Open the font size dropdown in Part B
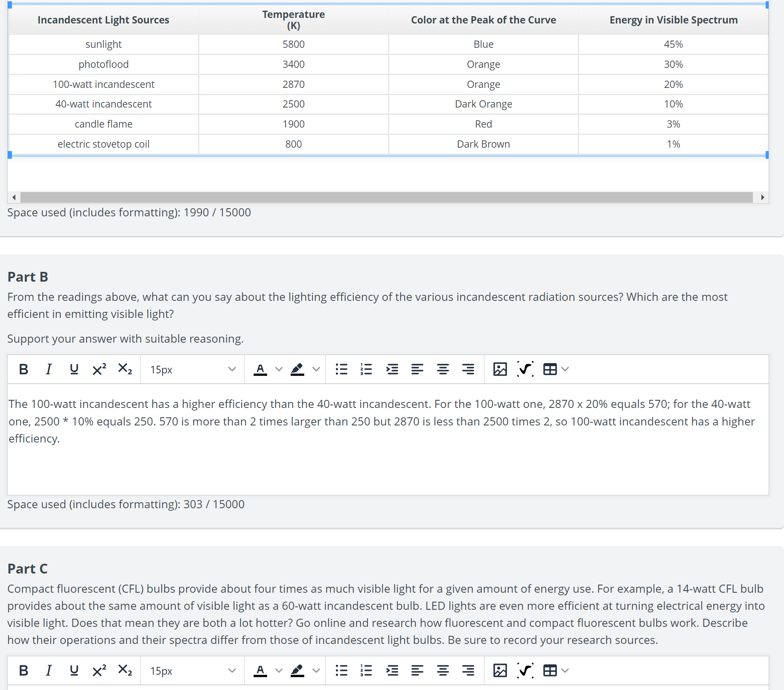Image resolution: width=784 pixels, height=690 pixels. [192, 369]
